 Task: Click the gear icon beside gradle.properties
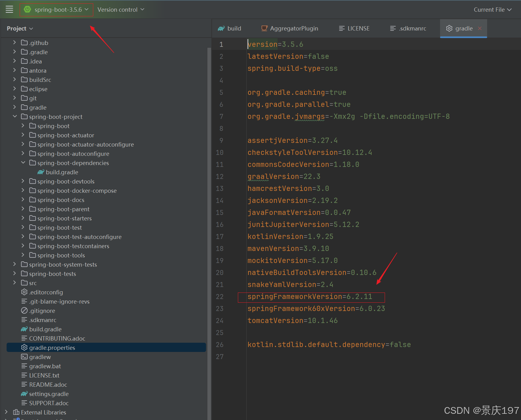(x=24, y=347)
